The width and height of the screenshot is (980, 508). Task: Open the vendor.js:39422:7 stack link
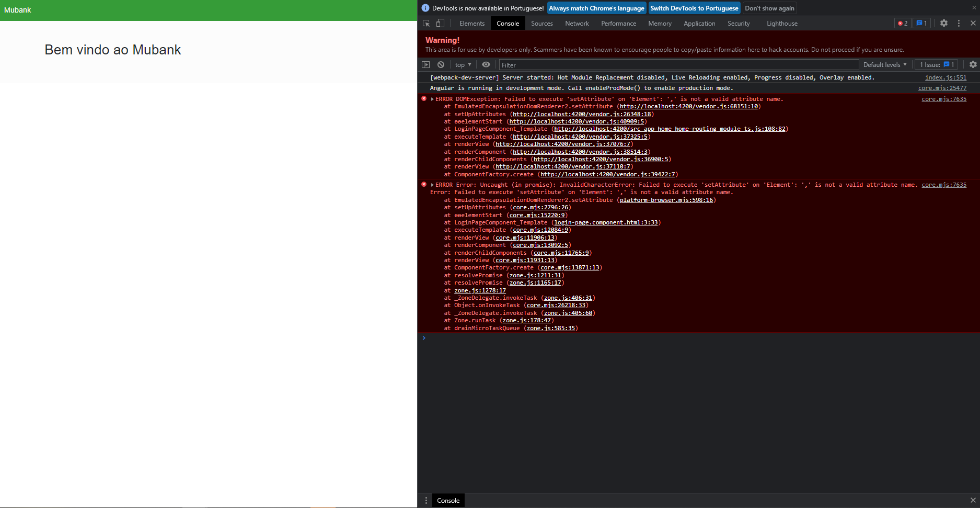click(607, 174)
